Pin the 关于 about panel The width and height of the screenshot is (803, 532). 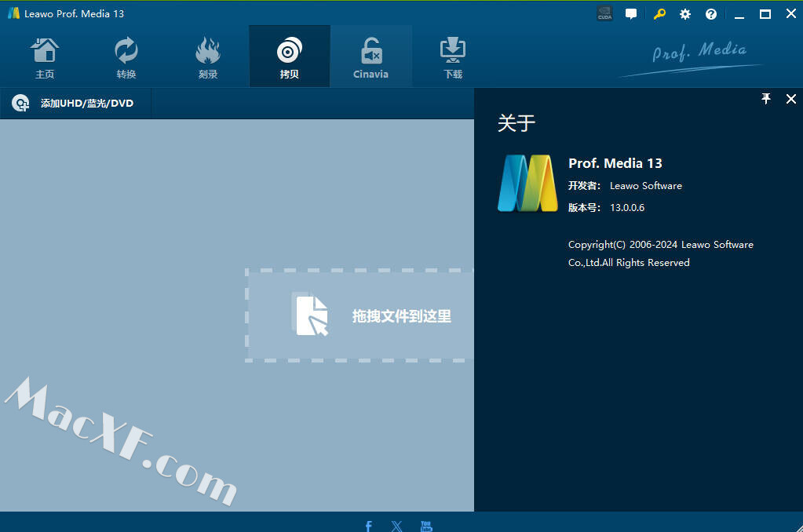point(766,99)
